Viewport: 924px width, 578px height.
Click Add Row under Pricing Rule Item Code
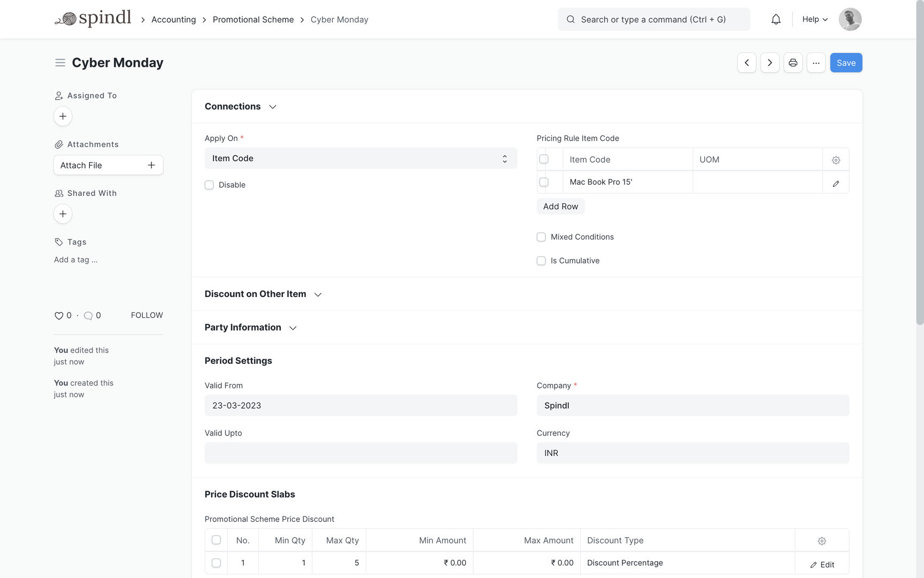coord(560,207)
